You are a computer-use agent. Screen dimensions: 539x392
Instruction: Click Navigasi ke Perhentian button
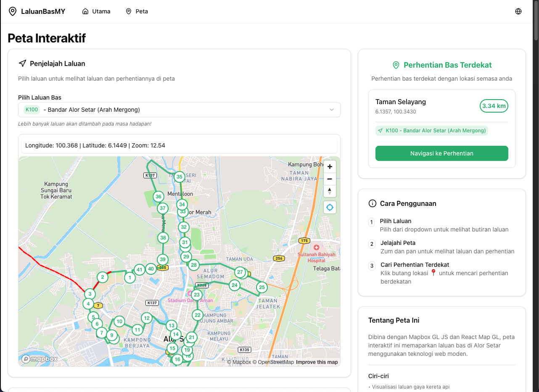coord(442,153)
